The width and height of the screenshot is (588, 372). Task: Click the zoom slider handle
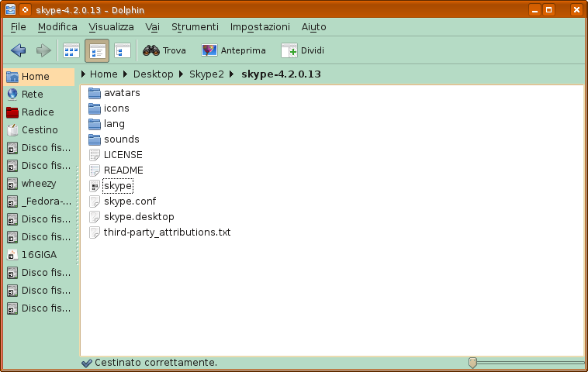(473, 363)
